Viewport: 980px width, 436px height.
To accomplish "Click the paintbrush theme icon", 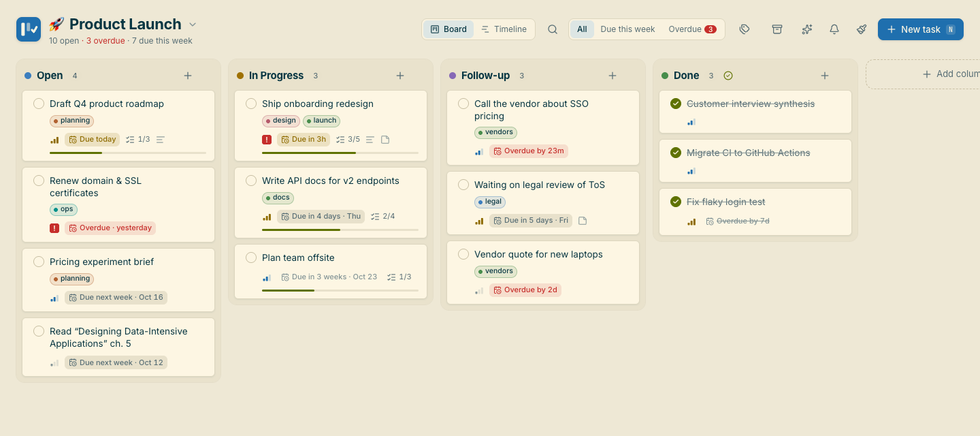I will (862, 29).
